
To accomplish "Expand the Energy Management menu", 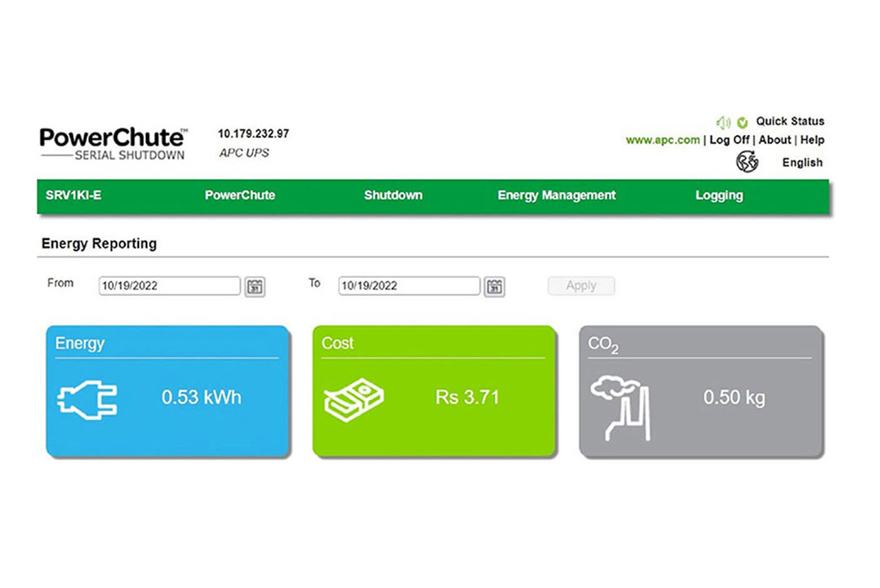I will 556,195.
